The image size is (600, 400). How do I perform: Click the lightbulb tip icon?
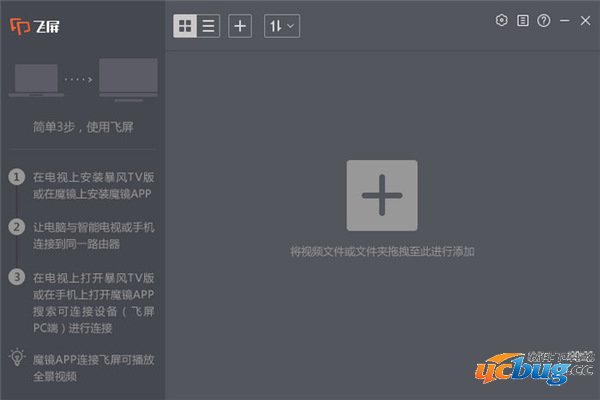point(17,358)
